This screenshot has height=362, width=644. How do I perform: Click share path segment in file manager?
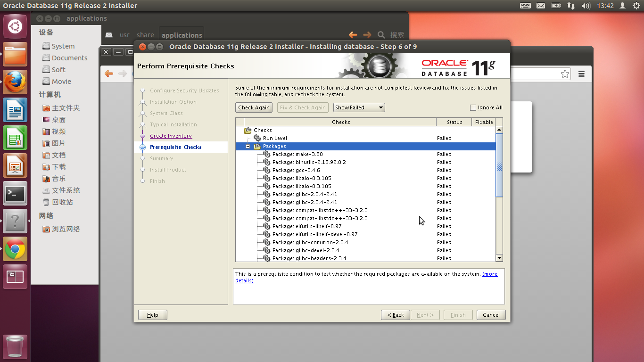145,35
